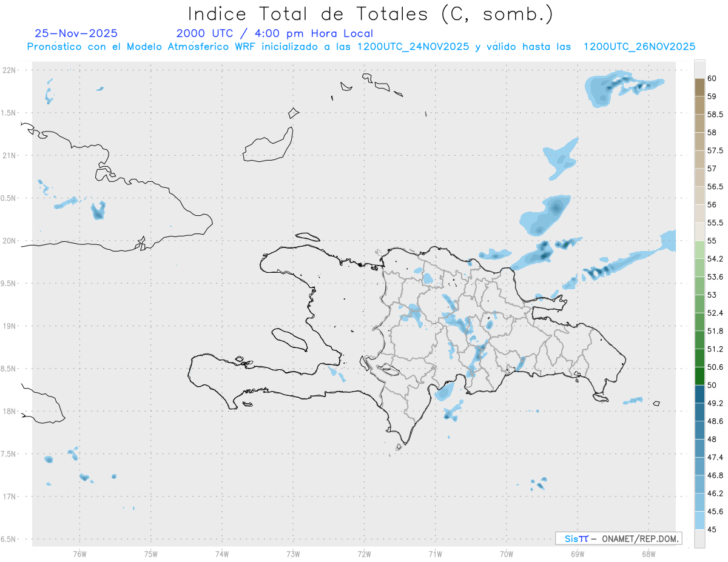Select the date label '25-Nov-2025'

coord(76,33)
